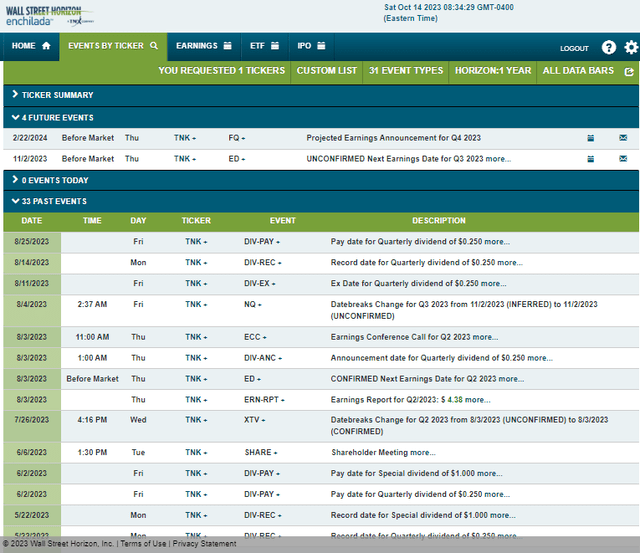This screenshot has width=640, height=553.
Task: Click more on CONFIRMED Next Earnings Date Q2
Action: coord(511,379)
